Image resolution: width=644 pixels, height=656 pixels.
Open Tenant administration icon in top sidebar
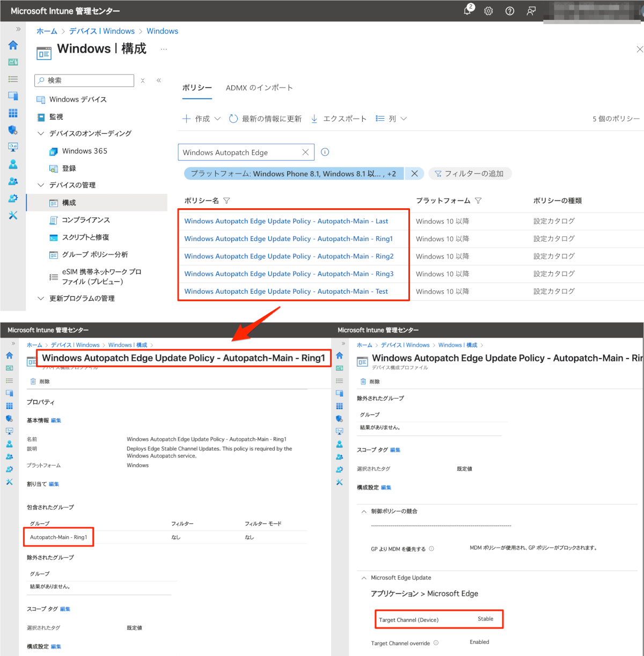tap(13, 198)
